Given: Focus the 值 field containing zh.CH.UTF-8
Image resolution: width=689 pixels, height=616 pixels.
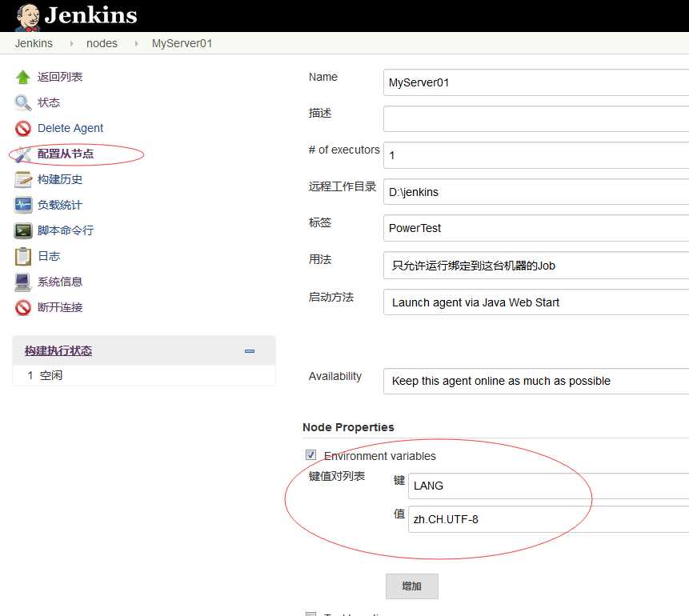Looking at the screenshot, I should coord(548,519).
